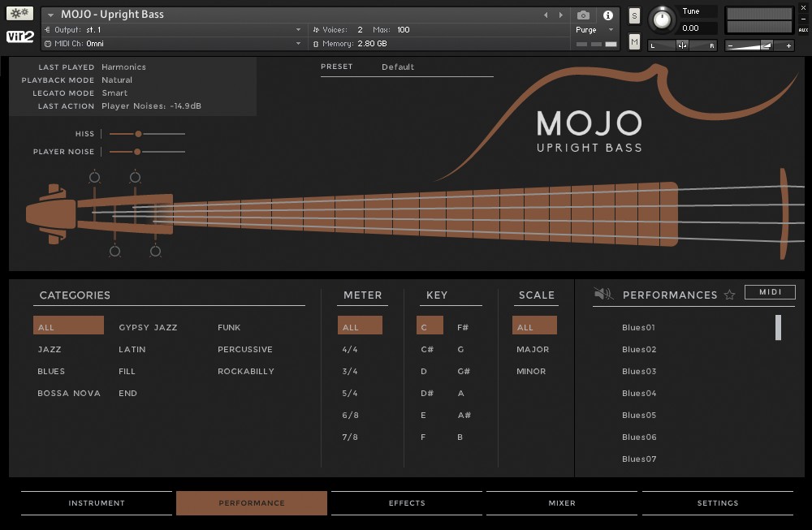Toggle Solo on the instrument header
Screen dimensions: 812x530
click(633, 15)
